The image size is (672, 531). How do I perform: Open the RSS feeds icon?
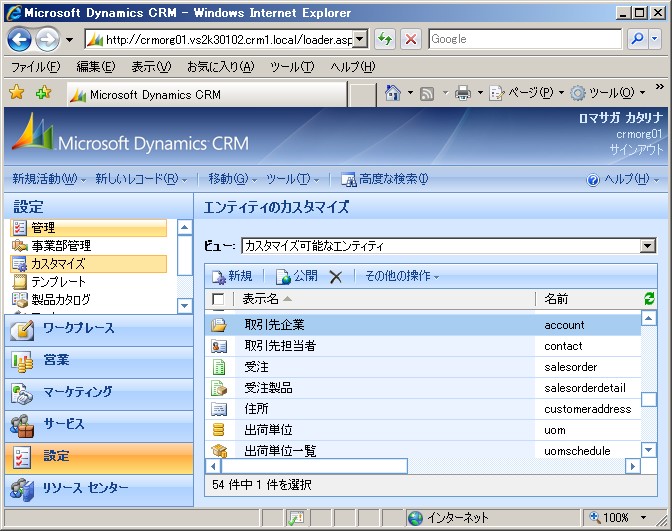427,93
